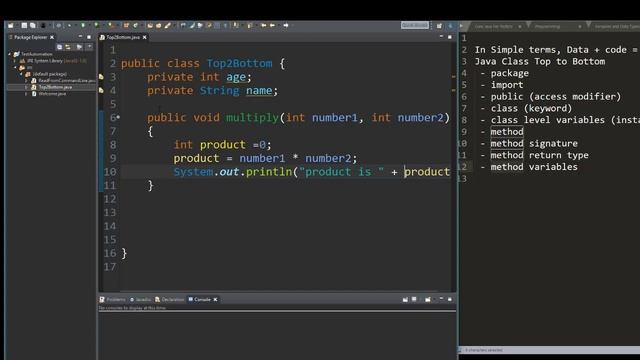Screen dimensions: 640x360
Task: Click the New file toolbar icon
Action: click(11, 25)
